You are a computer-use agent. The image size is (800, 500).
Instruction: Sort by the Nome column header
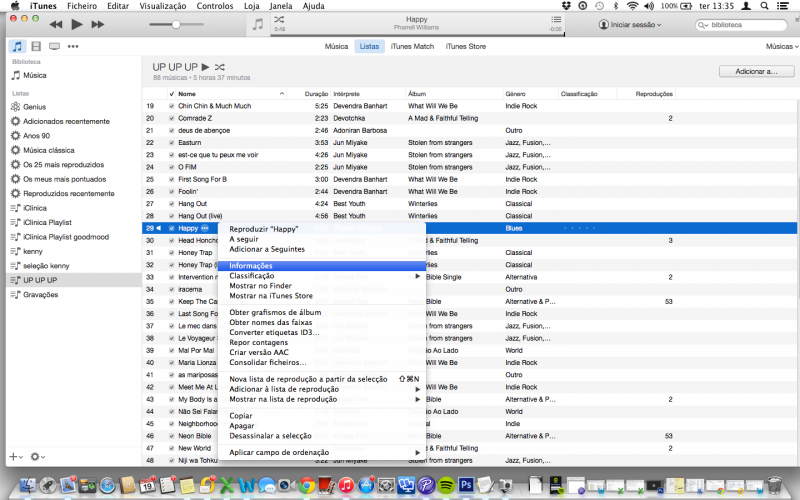click(231, 94)
